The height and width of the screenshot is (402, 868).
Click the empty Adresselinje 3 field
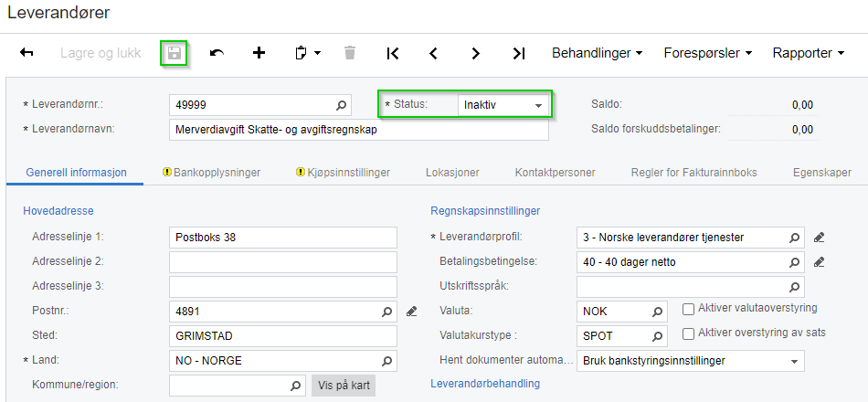tap(283, 287)
